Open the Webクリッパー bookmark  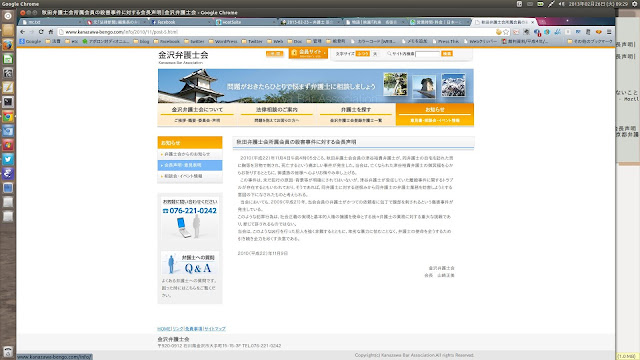click(480, 41)
